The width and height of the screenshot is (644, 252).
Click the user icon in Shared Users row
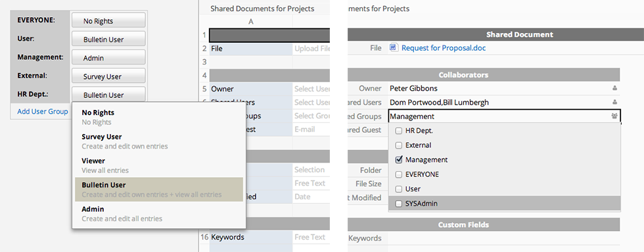tap(614, 102)
